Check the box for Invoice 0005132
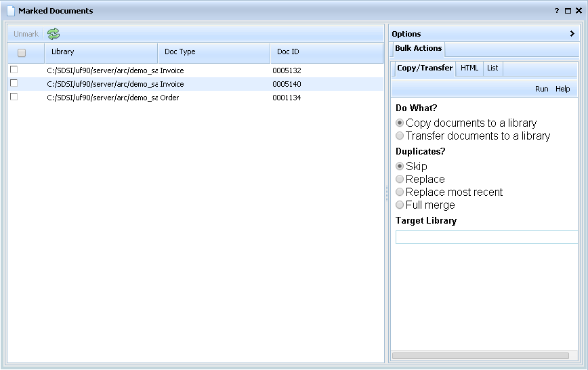This screenshot has height=370, width=588. [14, 70]
